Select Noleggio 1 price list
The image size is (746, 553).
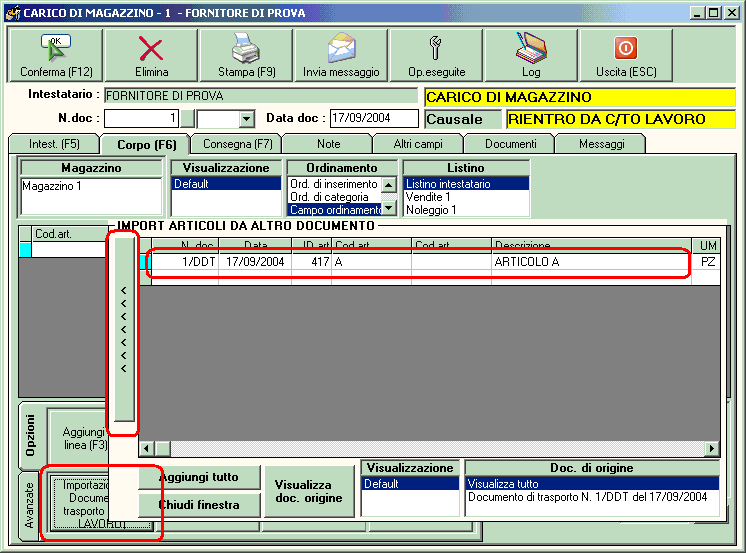[466, 209]
